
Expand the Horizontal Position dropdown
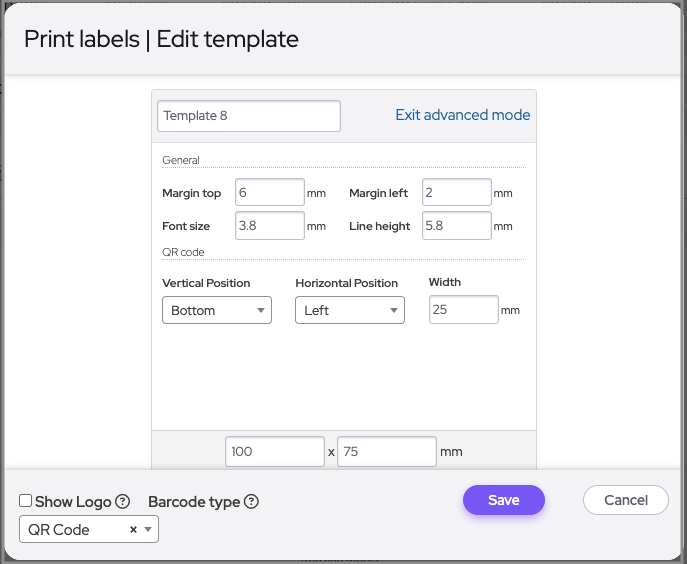point(349,310)
